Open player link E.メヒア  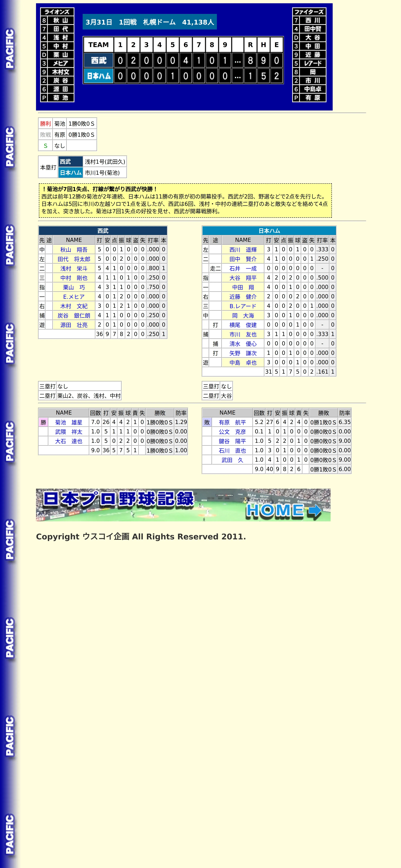click(x=74, y=297)
